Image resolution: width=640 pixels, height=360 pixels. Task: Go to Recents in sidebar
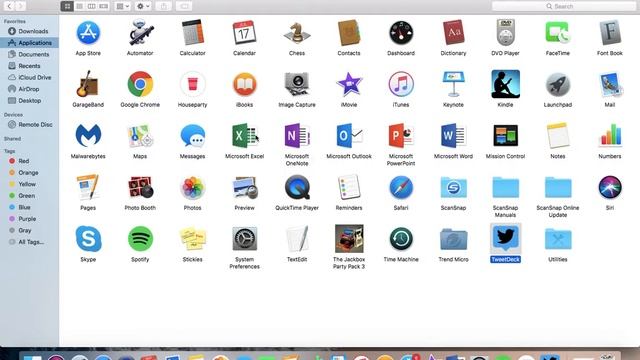[29, 66]
